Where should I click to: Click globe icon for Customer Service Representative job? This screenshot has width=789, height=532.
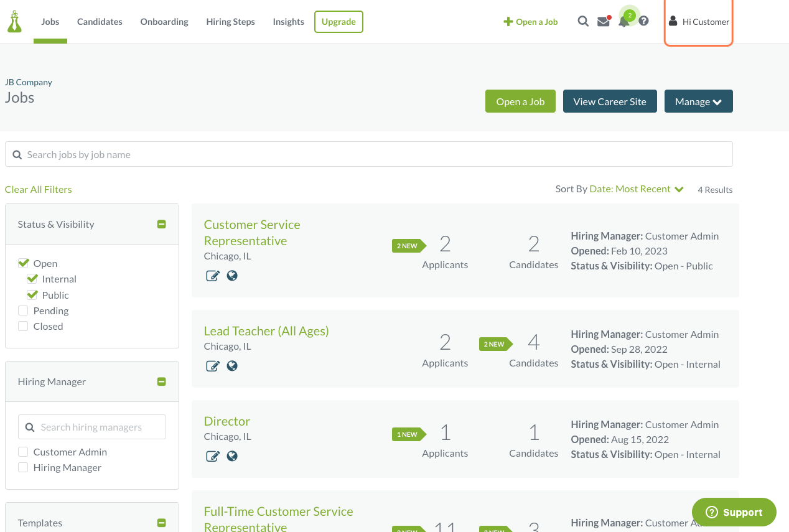coord(232,276)
